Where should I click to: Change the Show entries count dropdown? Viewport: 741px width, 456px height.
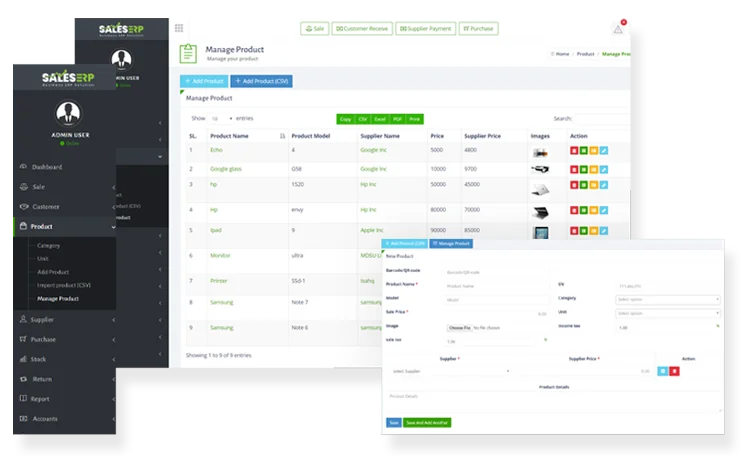217,118
